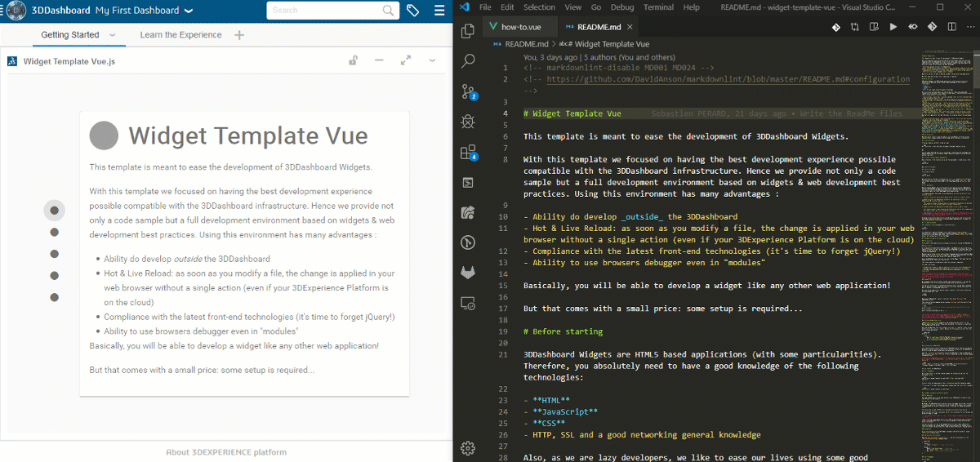Click line number 19 in editor gutter
The width and height of the screenshot is (980, 462).
tap(505, 331)
